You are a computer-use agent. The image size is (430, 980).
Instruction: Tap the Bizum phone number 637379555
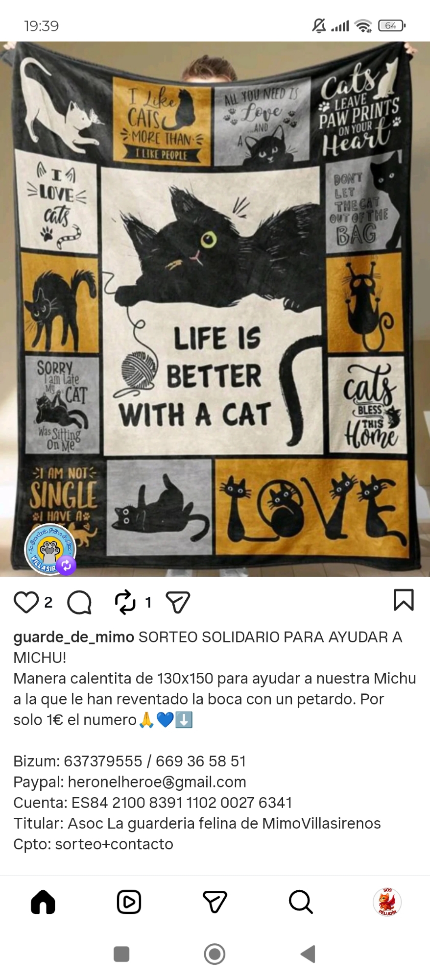103,761
